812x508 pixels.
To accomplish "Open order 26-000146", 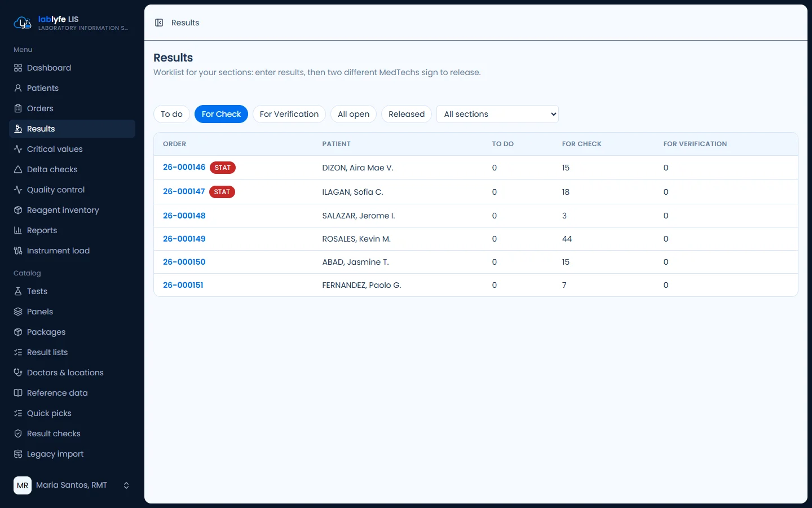I will tap(184, 168).
